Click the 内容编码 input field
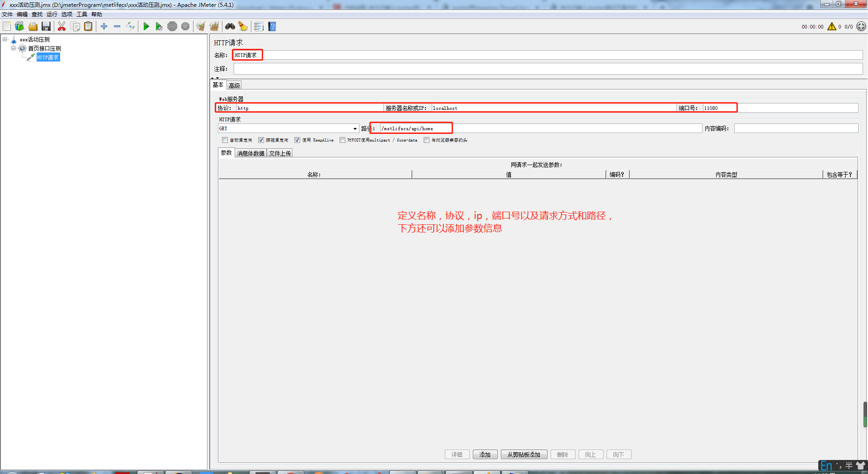 pos(796,129)
